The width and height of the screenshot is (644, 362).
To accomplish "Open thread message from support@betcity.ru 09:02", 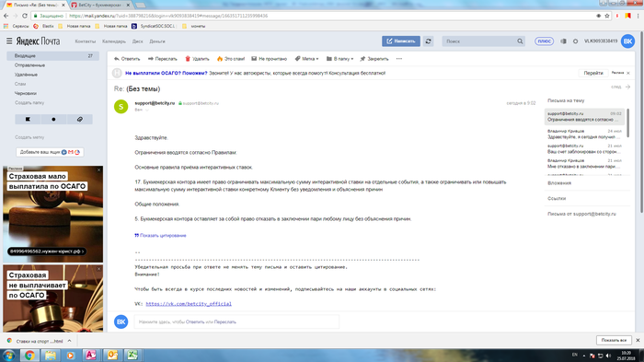I will coord(584,116).
